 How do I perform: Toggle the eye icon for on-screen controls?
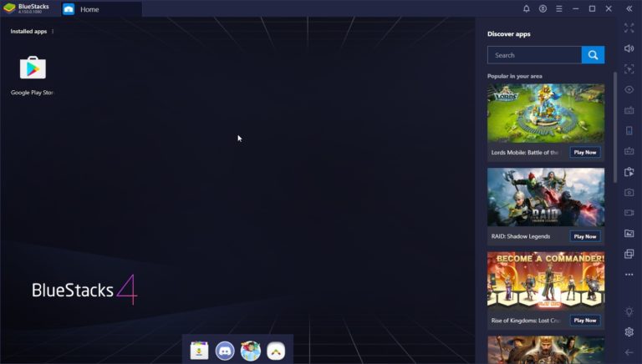coord(629,89)
